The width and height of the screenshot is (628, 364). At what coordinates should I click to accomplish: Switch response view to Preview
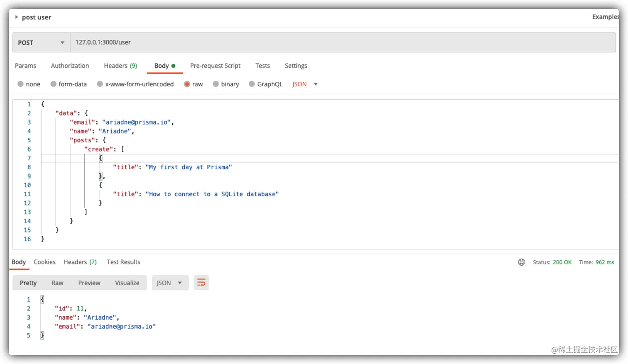point(89,283)
